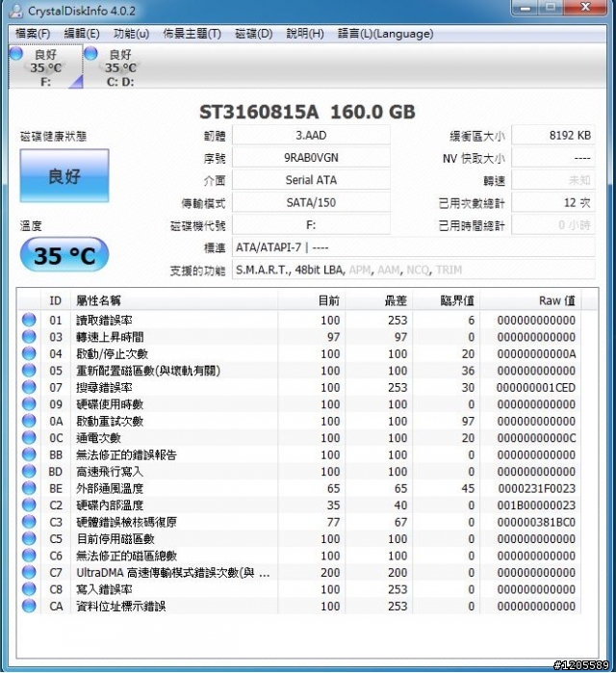616x673 pixels.
Task: Click status orb of attribute 0A 啟動重試次數
Action: click(x=29, y=421)
